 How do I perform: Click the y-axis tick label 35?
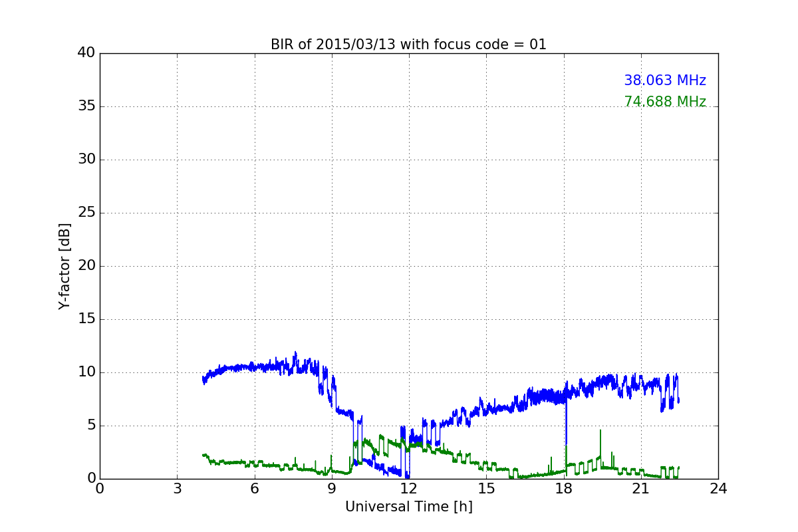pos(86,106)
